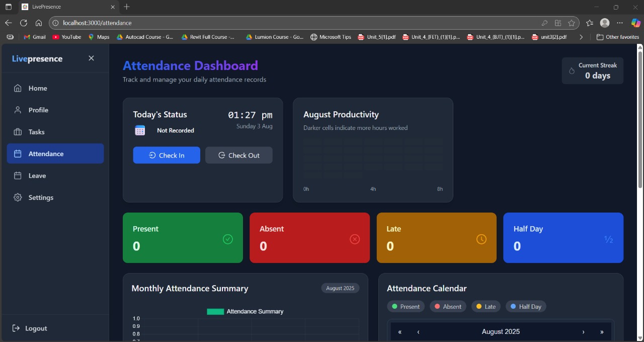This screenshot has width=644, height=342.
Task: Click the Present legend chip
Action: 406,306
